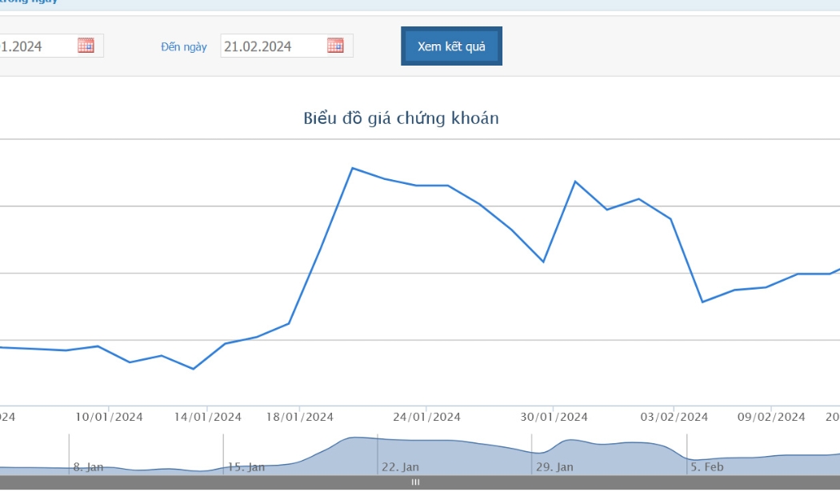The image size is (840, 504).
Task: Click the 14/01/2024 x-axis label
Action: tap(207, 417)
